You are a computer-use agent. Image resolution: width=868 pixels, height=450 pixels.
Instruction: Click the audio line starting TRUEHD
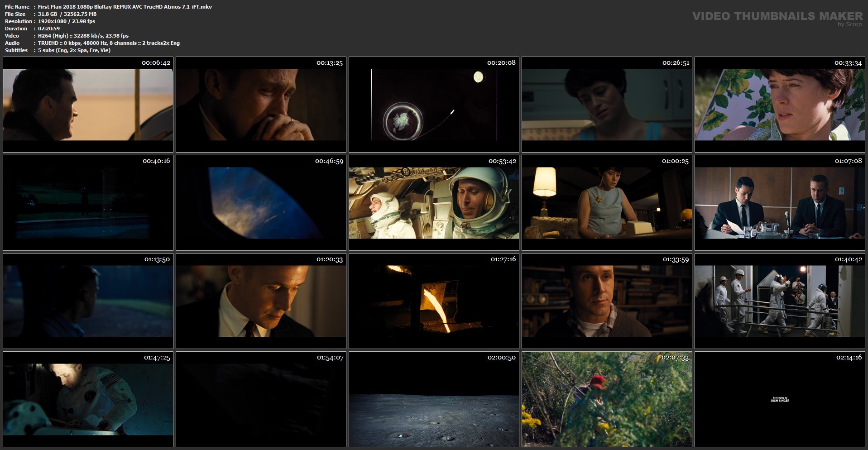(x=109, y=43)
